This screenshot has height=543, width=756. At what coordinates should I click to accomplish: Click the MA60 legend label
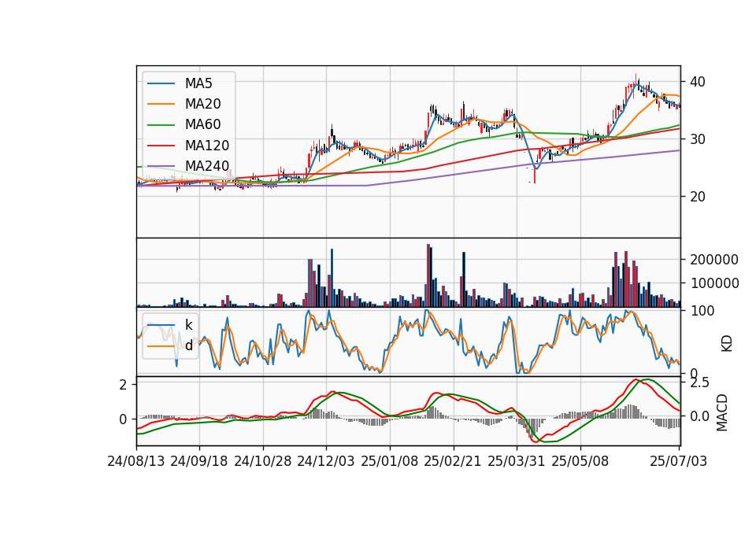[x=202, y=125]
